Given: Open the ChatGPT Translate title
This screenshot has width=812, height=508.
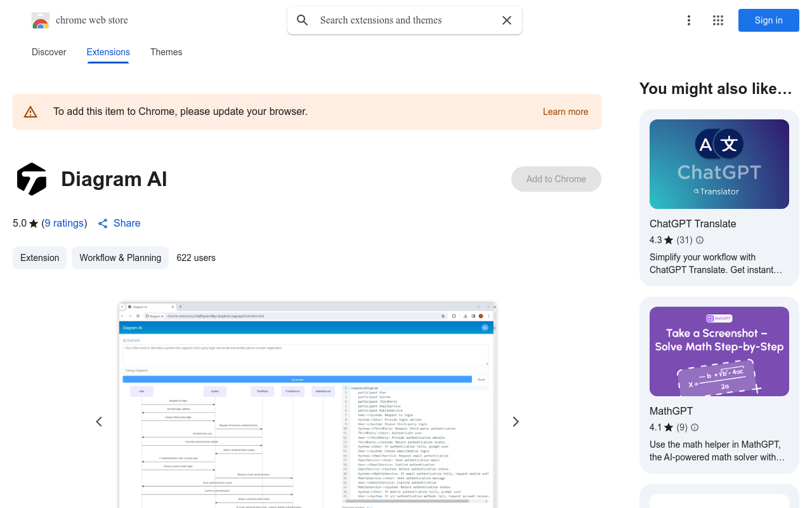Looking at the screenshot, I should [693, 224].
